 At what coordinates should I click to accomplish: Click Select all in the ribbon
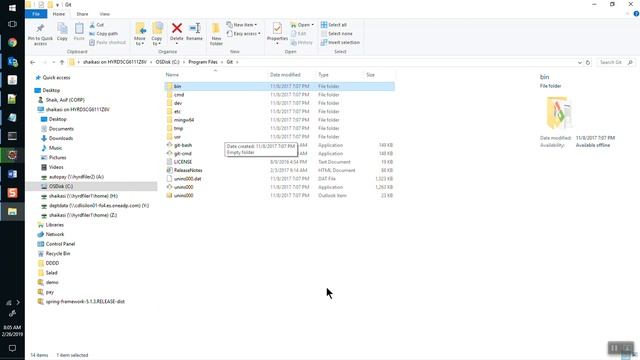pos(334,25)
